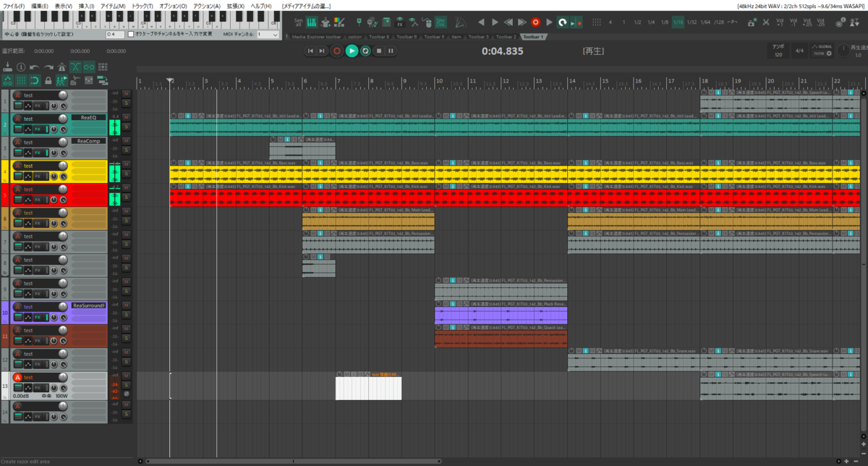Click the track 4 pan knob

[x=54, y=177]
